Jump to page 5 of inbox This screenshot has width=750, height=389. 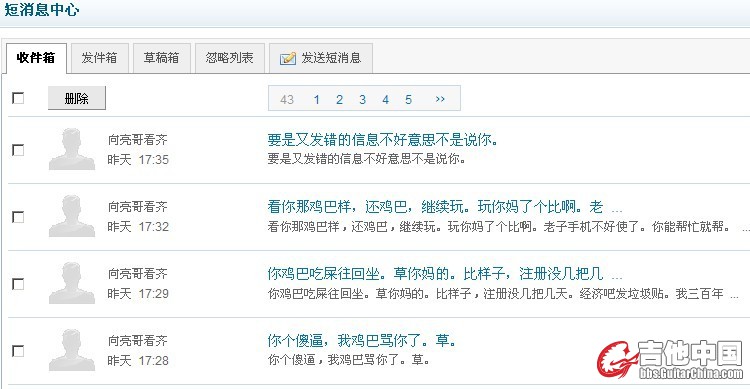pyautogui.click(x=408, y=100)
